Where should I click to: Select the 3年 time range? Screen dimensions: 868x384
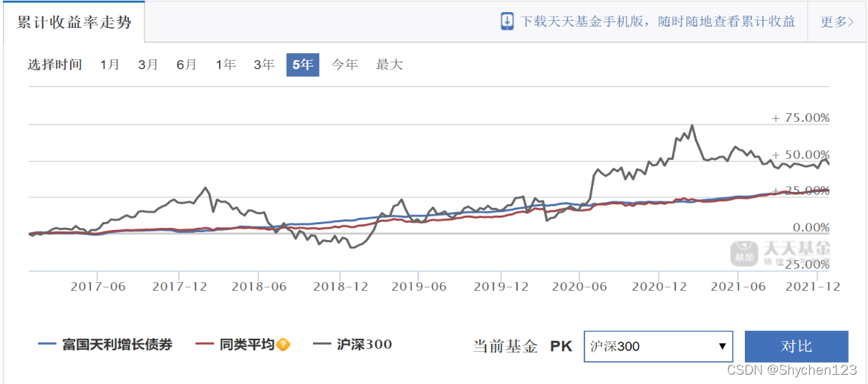pos(264,64)
